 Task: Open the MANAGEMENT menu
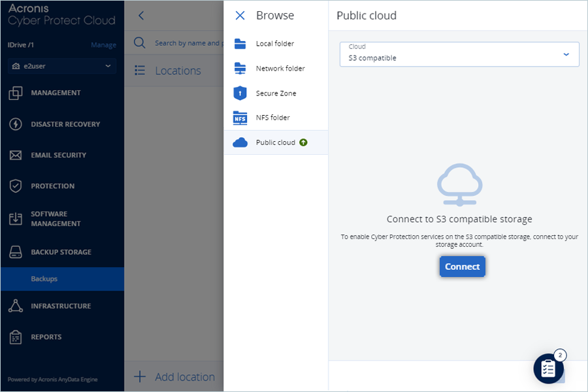tap(56, 93)
